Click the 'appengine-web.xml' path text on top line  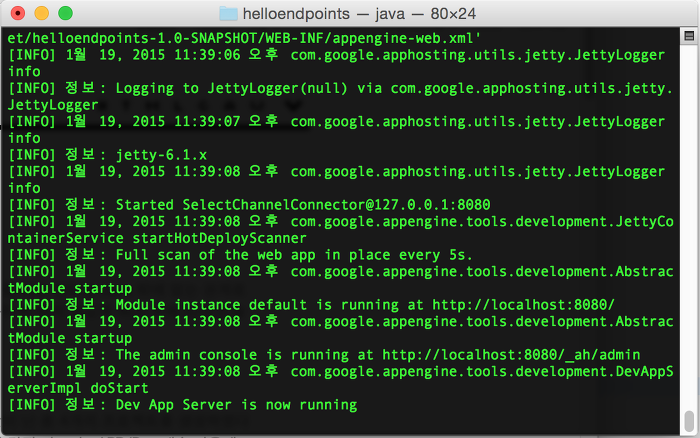[x=406, y=38]
